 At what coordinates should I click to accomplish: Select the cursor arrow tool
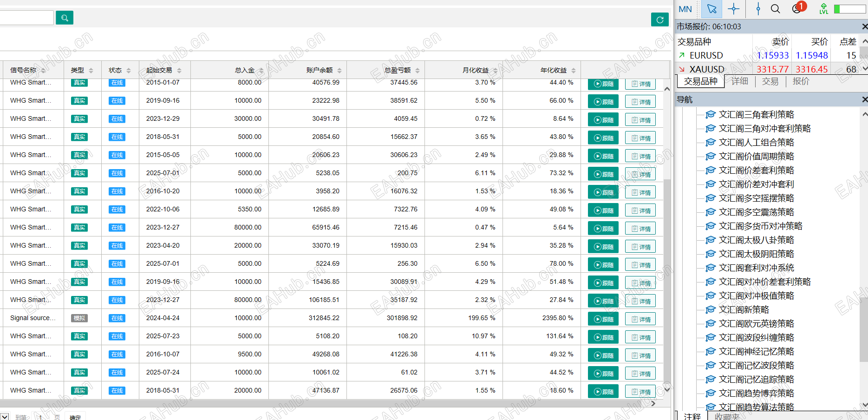point(711,9)
